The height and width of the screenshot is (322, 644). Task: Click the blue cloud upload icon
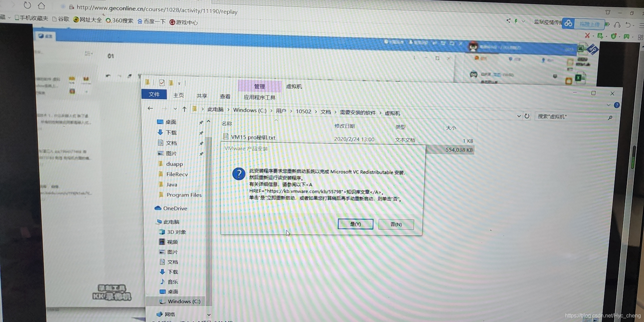coord(568,23)
